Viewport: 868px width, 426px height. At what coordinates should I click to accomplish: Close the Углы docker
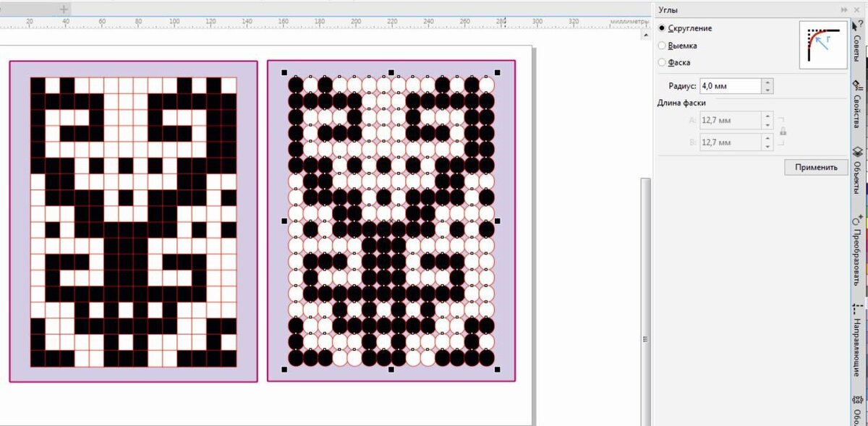[855, 9]
